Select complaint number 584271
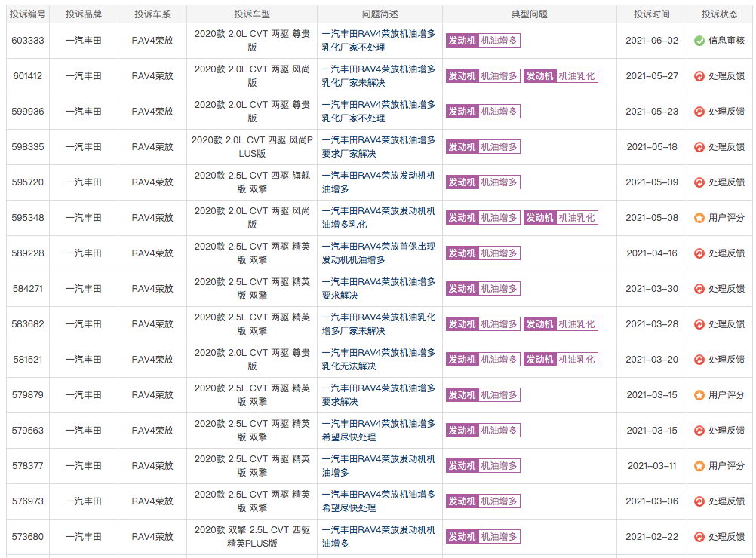This screenshot has width=756, height=558. [28, 289]
